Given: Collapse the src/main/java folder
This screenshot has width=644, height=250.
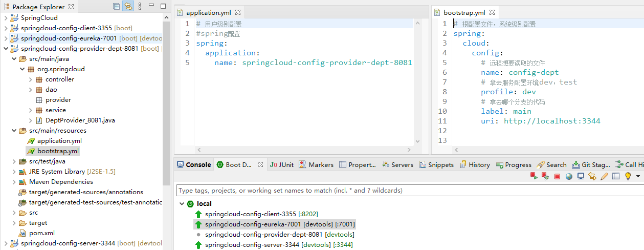Looking at the screenshot, I should click(14, 58).
